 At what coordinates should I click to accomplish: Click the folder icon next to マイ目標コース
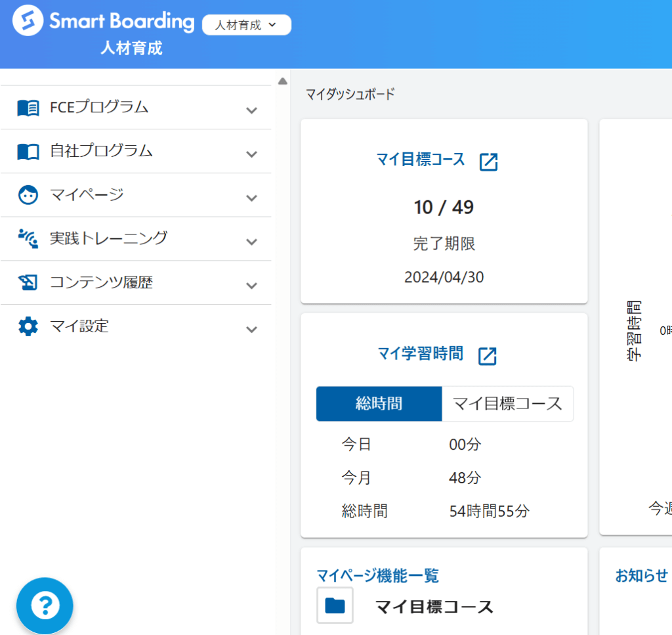[335, 605]
